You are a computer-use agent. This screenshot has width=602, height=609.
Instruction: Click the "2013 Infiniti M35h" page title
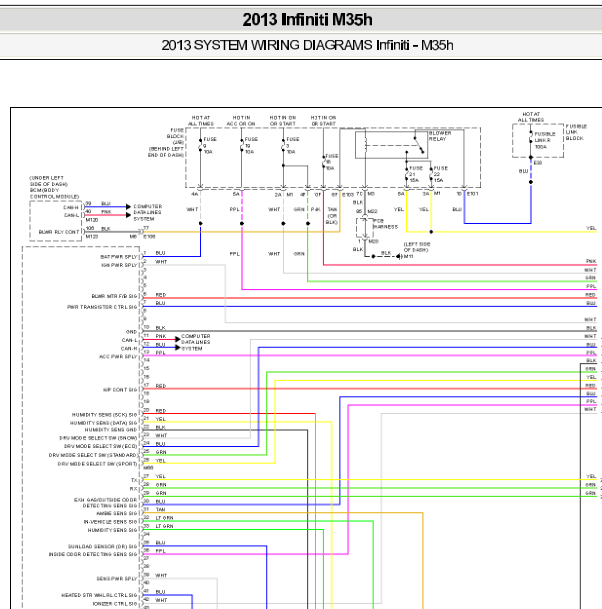point(307,19)
